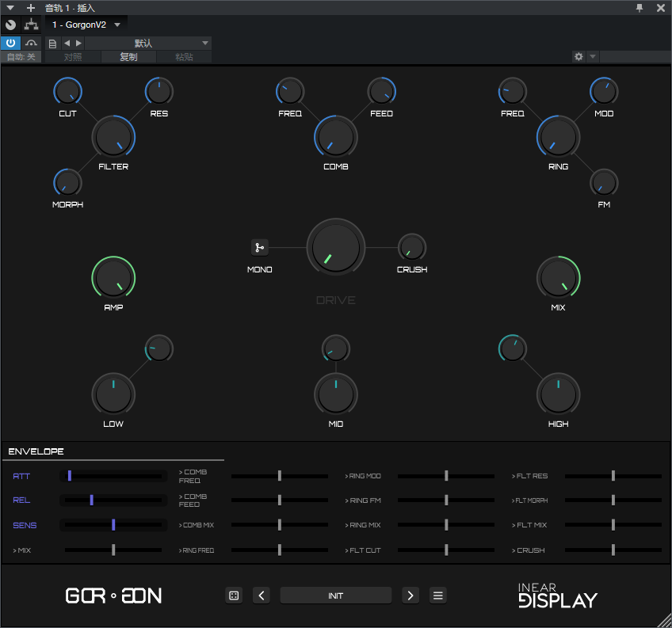Open the plugin settings gear icon
Image resolution: width=672 pixels, height=628 pixels.
click(x=578, y=56)
